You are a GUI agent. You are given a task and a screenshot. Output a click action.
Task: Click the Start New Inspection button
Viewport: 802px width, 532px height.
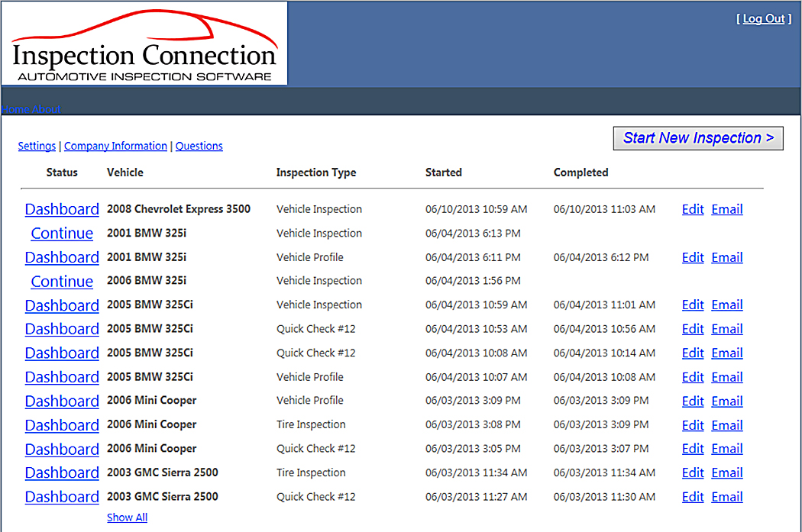click(x=698, y=138)
